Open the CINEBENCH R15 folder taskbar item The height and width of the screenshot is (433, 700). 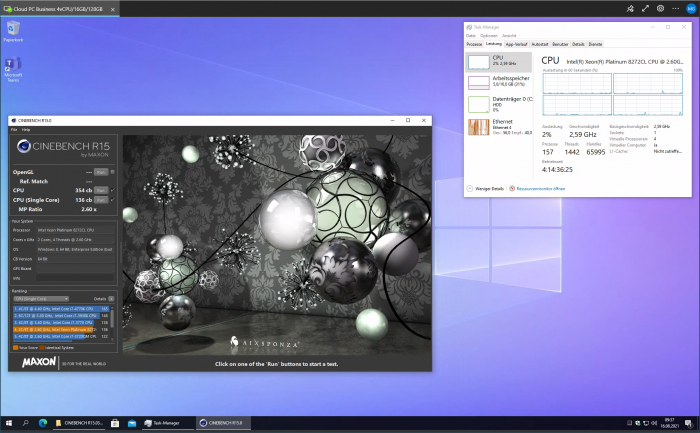point(79,423)
